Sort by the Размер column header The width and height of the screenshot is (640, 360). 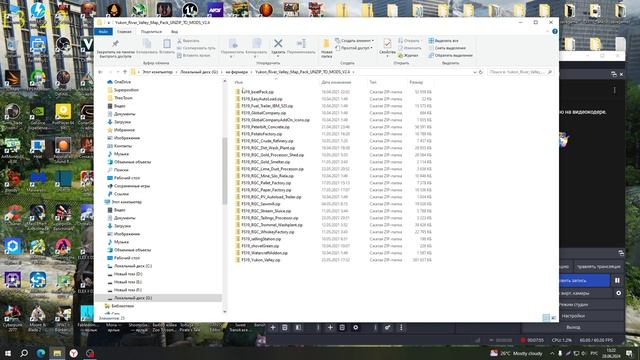pos(416,82)
